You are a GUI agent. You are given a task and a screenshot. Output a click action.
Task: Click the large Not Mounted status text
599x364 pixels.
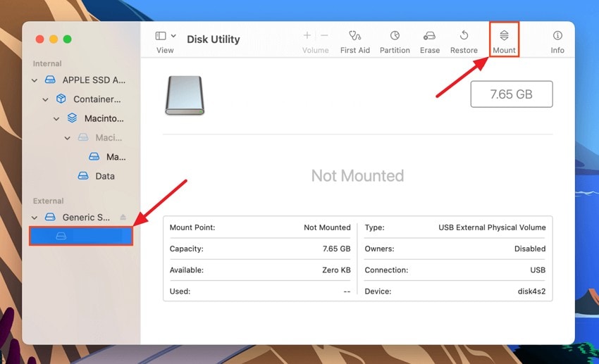357,175
